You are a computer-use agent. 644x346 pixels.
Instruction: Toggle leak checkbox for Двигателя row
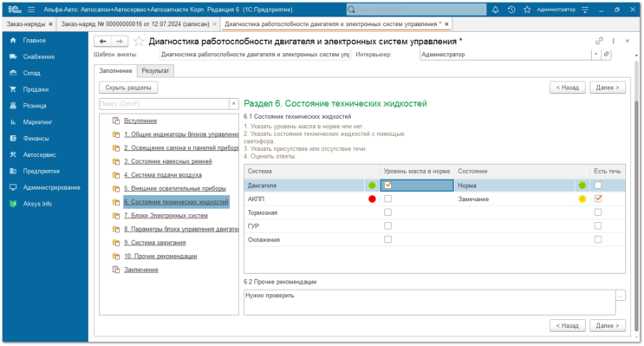(x=598, y=186)
